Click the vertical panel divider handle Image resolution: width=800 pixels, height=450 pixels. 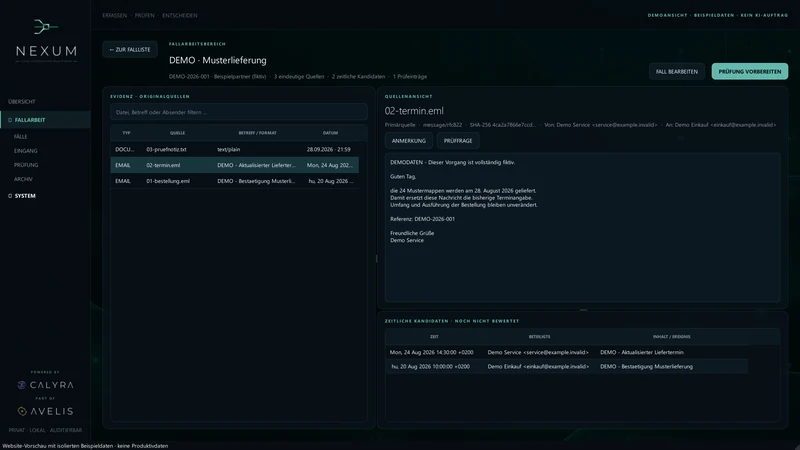pos(377,259)
